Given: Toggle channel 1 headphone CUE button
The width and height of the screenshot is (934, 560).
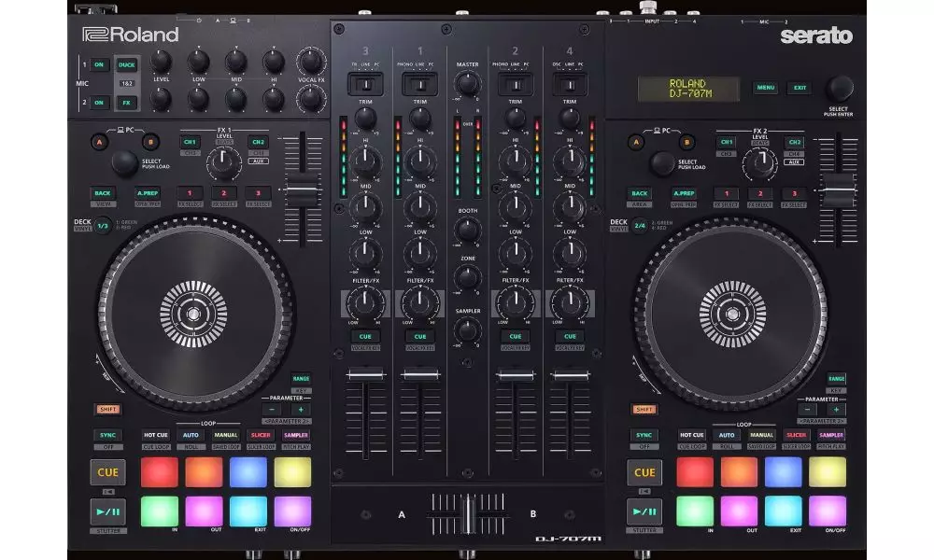Looking at the screenshot, I should point(420,336).
